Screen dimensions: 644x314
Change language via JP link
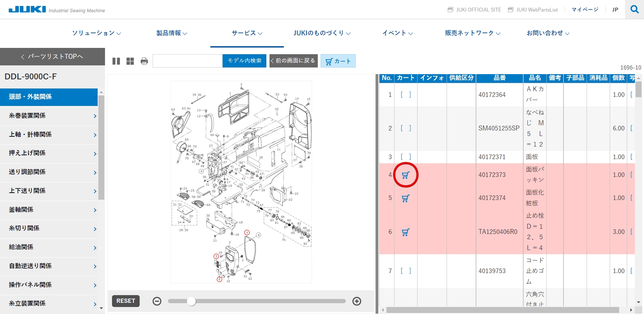[x=615, y=10]
